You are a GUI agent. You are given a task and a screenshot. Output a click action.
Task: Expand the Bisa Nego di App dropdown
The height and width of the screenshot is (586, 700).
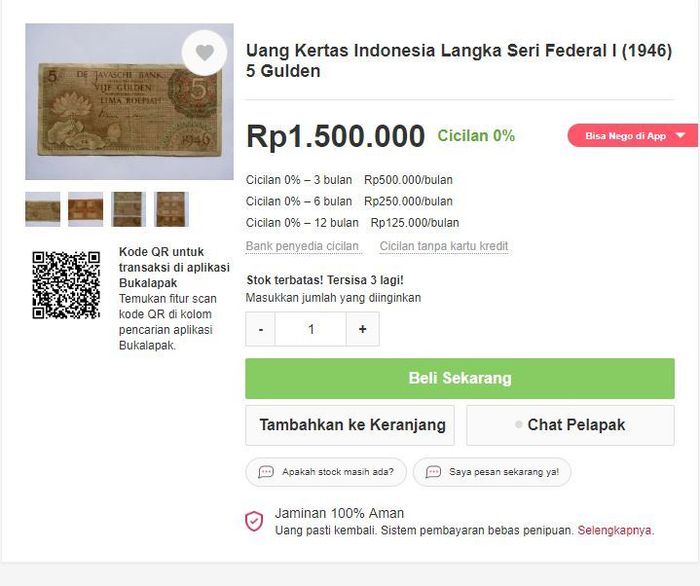680,136
